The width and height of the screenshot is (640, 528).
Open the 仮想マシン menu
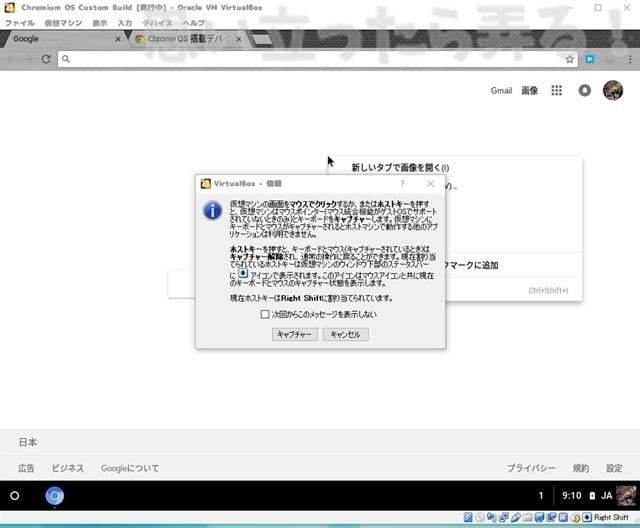63,23
